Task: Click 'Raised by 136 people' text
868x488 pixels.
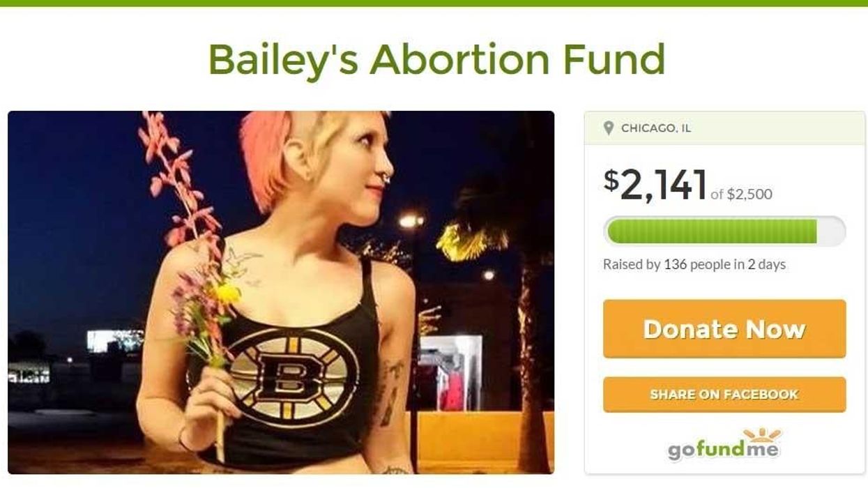Action: (667, 264)
